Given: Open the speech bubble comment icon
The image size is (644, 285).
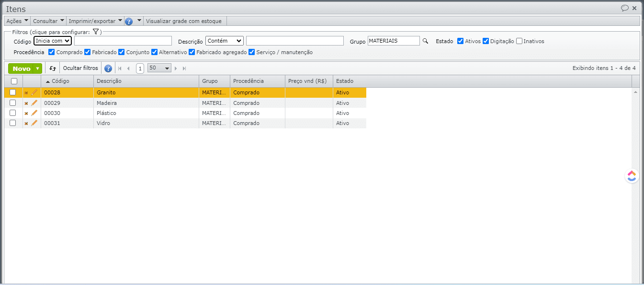Looking at the screenshot, I should [x=625, y=8].
